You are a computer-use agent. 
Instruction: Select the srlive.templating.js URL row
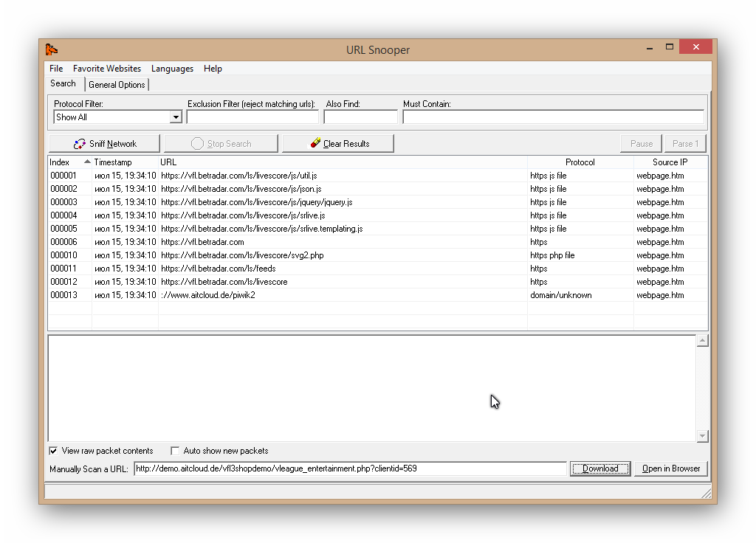click(378, 229)
